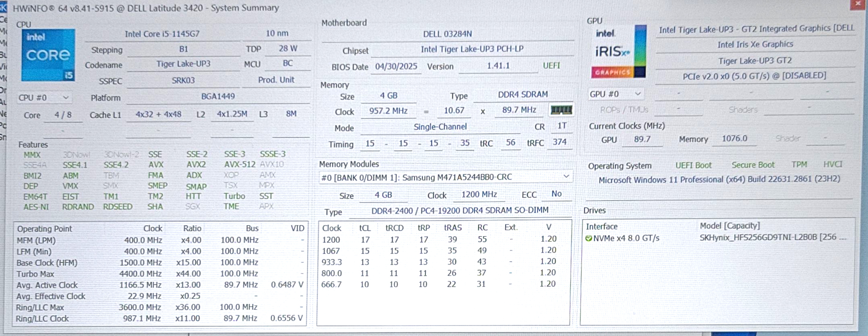The height and width of the screenshot is (336, 868).
Task: Click the memory module icon beside 89.7 MHz
Action: tap(561, 110)
